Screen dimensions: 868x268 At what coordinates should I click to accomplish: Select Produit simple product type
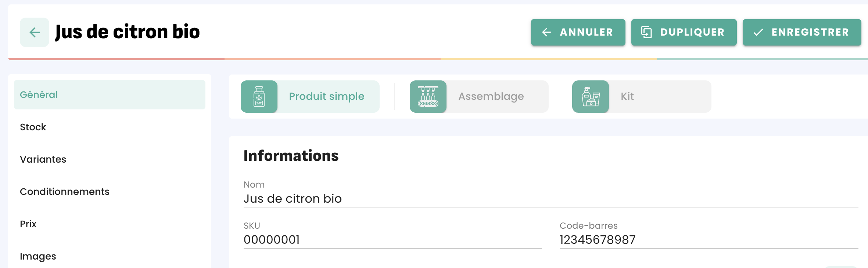(326, 97)
